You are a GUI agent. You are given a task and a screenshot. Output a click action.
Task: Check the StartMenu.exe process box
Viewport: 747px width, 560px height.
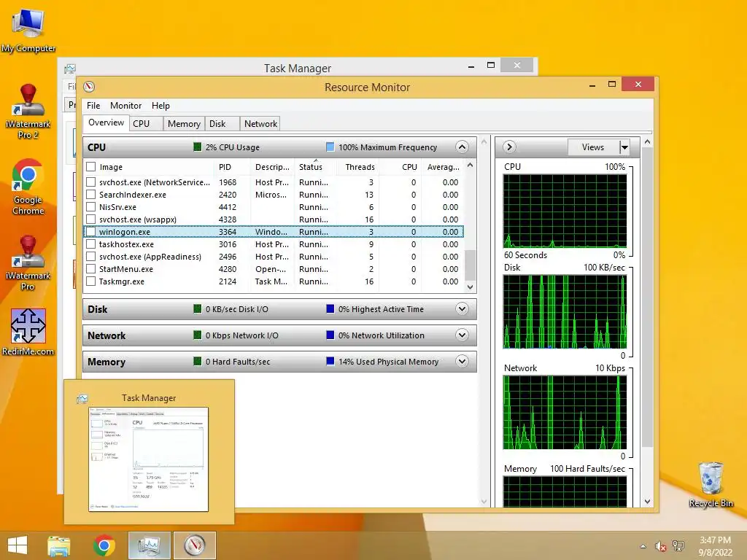(x=90, y=268)
